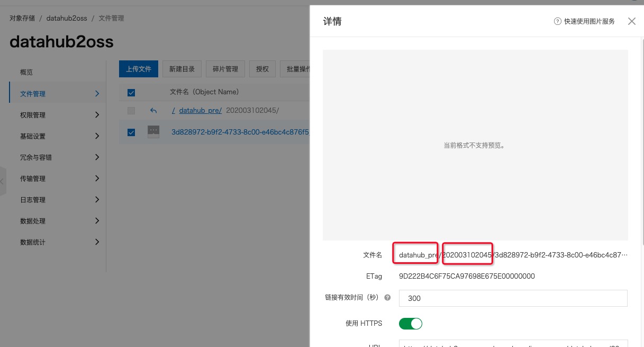The height and width of the screenshot is (347, 644).
Task: Expand the 文件管理 sidebar item chevron
Action: (x=97, y=94)
